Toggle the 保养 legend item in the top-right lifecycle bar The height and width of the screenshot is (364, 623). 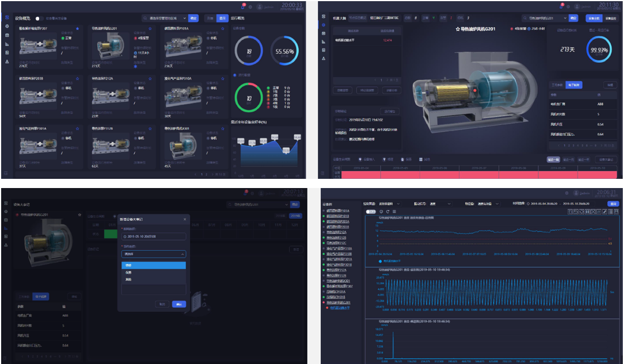(x=406, y=159)
